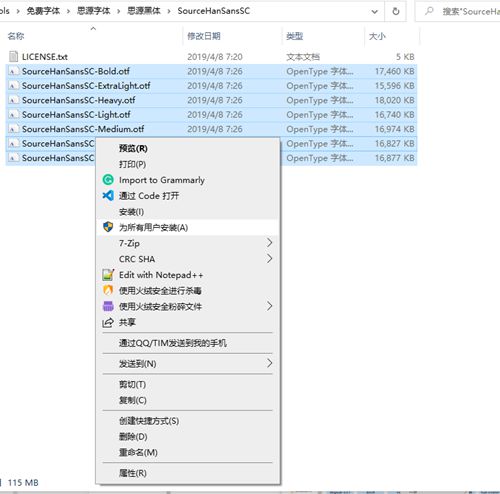Choose 属性(R) from context menu
Image resolution: width=500 pixels, height=494 pixels.
[187, 473]
